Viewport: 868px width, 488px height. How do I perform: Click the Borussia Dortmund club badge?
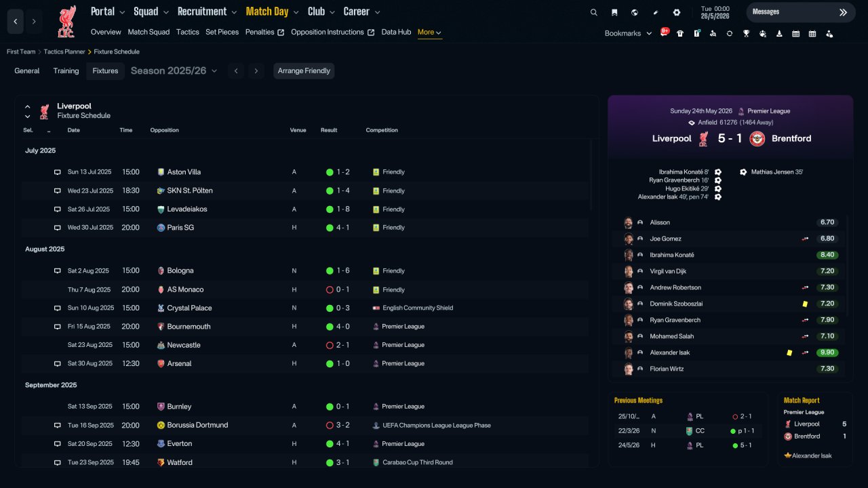pos(161,425)
